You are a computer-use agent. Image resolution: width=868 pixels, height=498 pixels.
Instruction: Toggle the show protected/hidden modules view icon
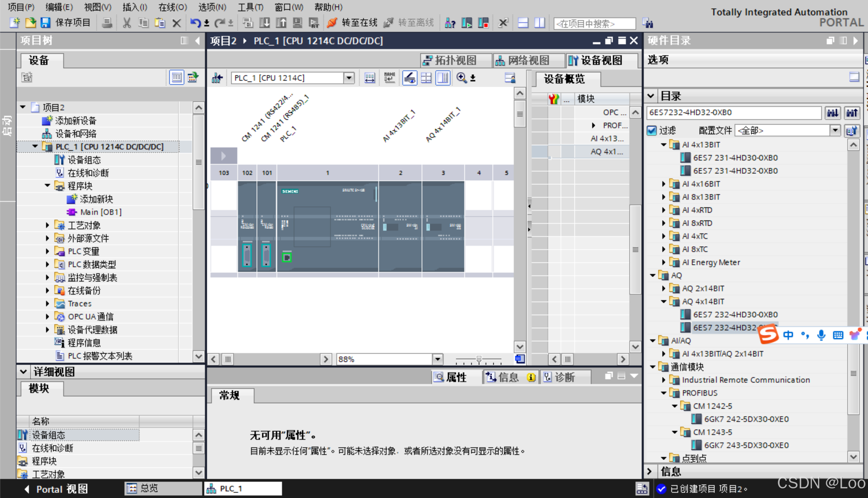tap(410, 78)
